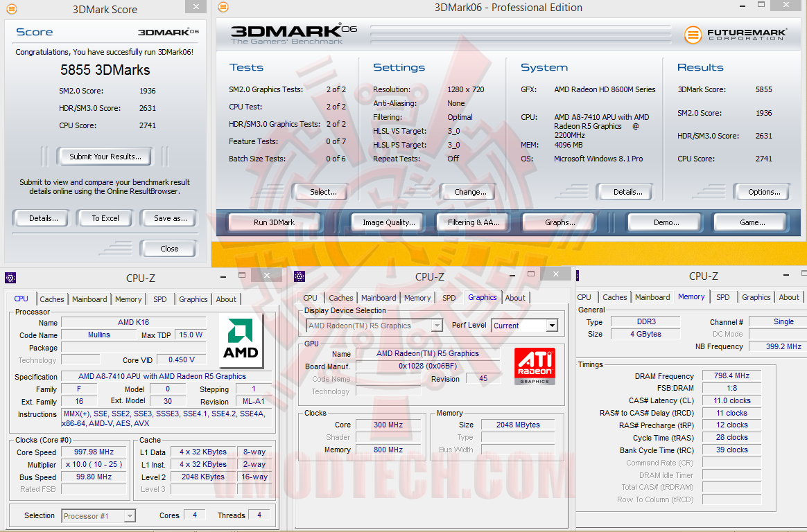Click the Close button in the Score window
This screenshot has height=532, width=807.
168,249
